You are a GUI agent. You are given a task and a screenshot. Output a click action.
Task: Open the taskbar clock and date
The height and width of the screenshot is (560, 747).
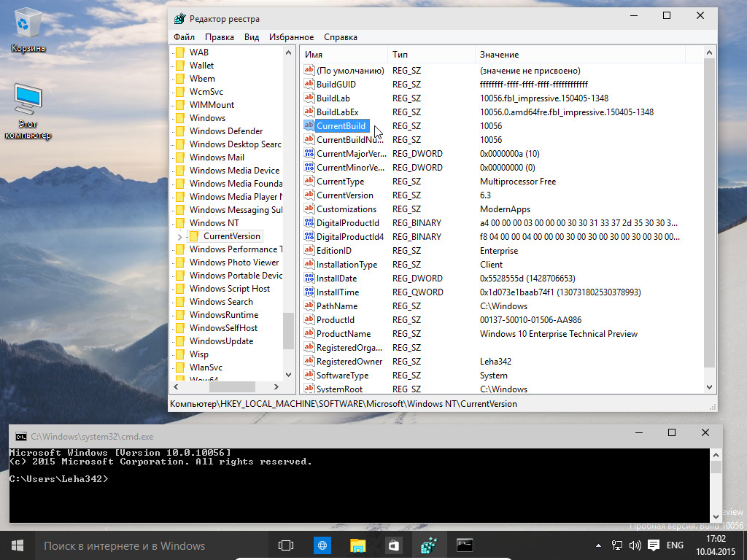pyautogui.click(x=716, y=545)
